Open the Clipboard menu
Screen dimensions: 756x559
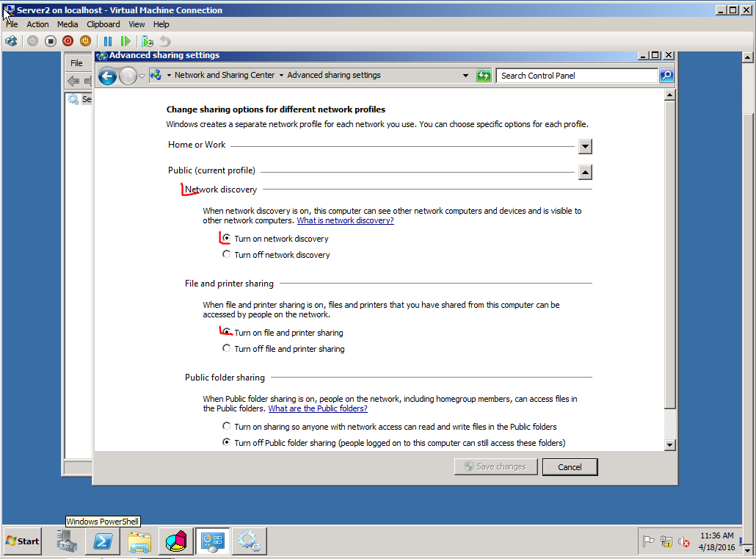(x=103, y=24)
